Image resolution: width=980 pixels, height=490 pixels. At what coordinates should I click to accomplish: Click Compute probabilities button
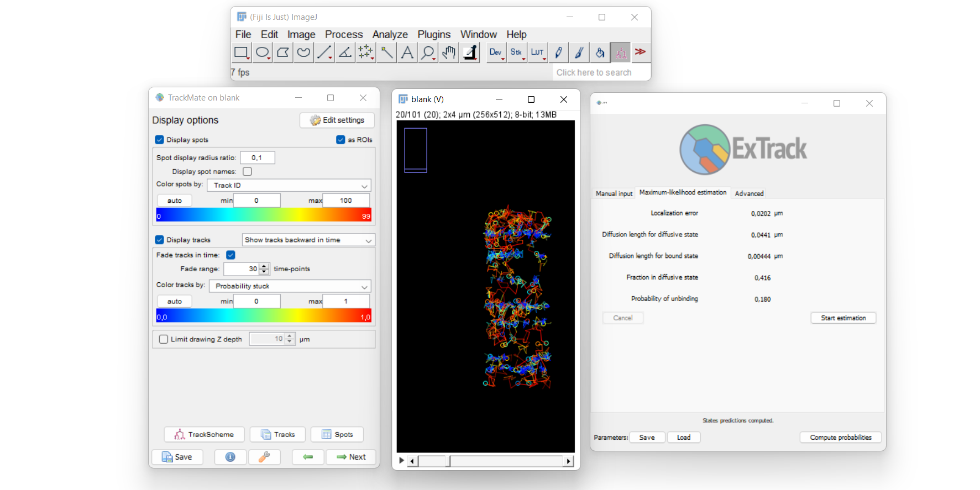tap(841, 438)
